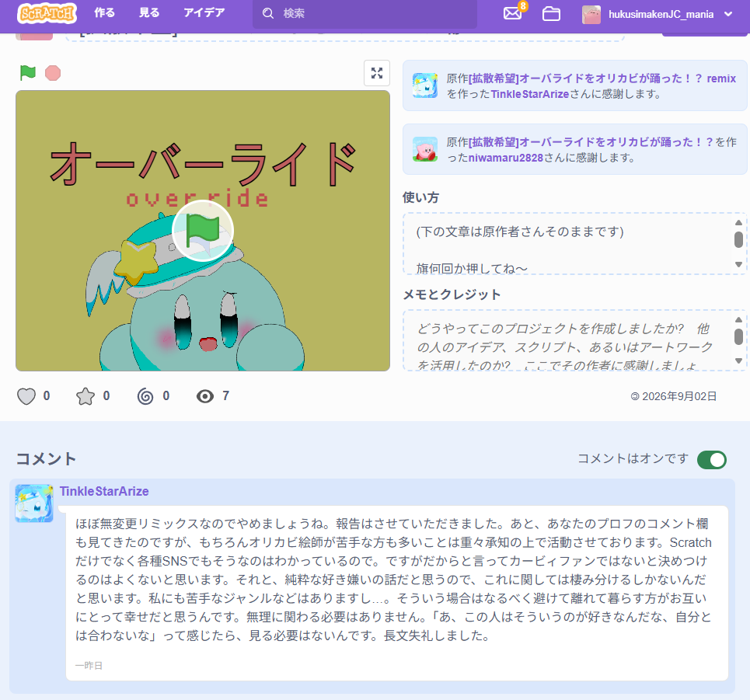The image size is (750, 700).
Task: Click the 使い方 heading
Action: coord(421,197)
